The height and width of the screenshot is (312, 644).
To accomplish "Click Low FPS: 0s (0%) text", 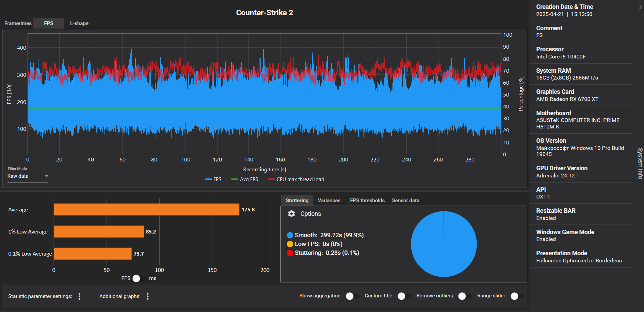I will [319, 244].
